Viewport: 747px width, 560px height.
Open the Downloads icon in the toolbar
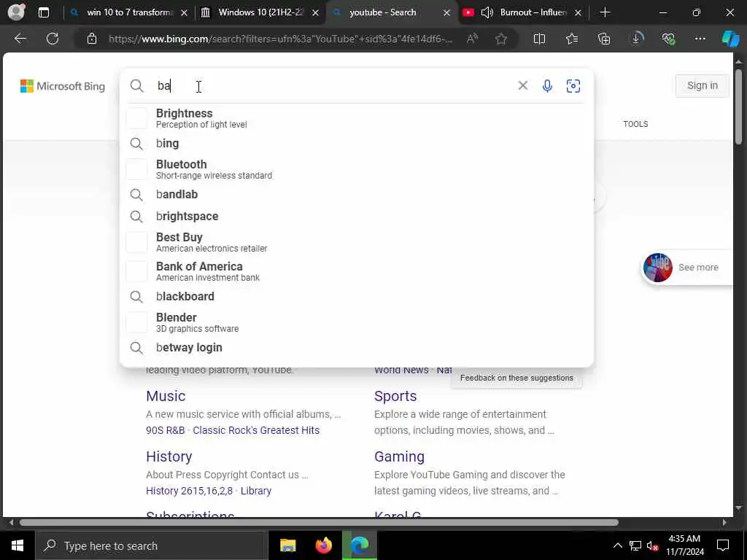[637, 39]
